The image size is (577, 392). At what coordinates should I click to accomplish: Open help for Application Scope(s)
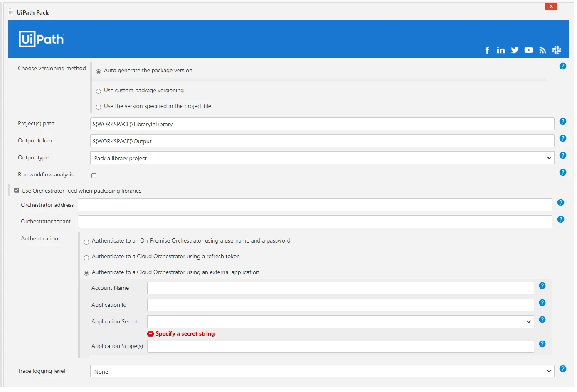point(542,344)
